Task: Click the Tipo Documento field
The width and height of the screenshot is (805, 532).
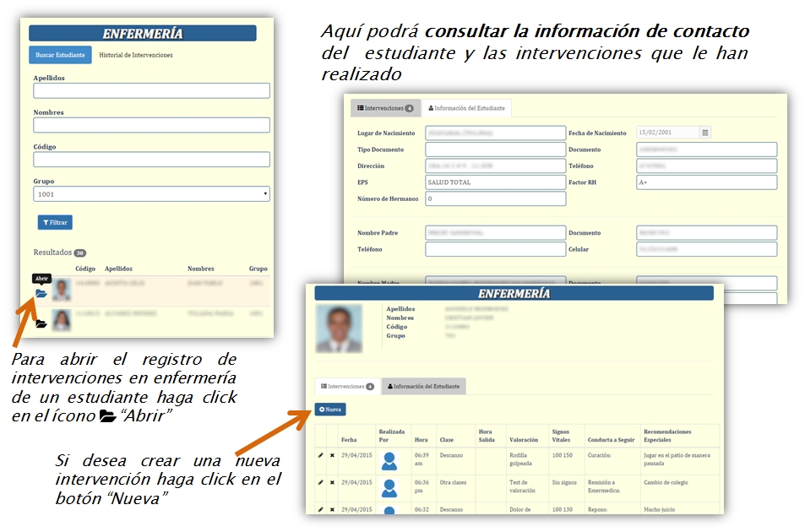Action: point(496,149)
